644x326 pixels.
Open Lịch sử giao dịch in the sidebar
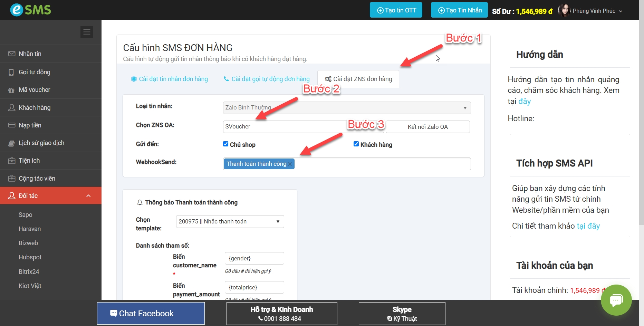click(41, 143)
